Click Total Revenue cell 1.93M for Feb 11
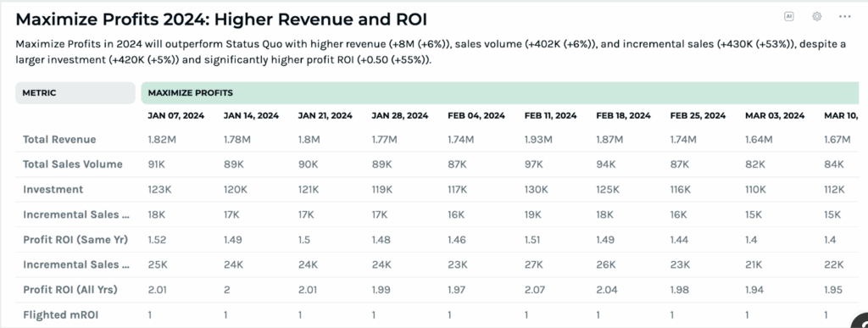Viewport: 868px width, 328px height. point(538,140)
